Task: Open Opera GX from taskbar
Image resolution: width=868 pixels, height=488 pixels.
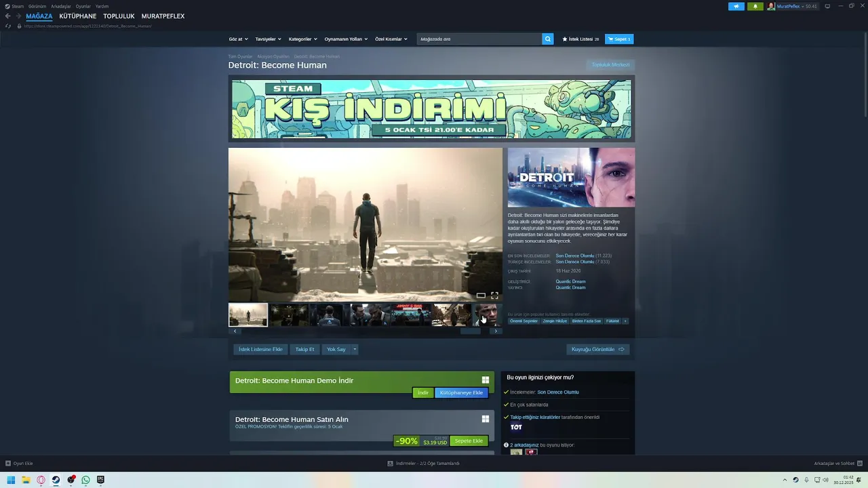Action: point(41,480)
